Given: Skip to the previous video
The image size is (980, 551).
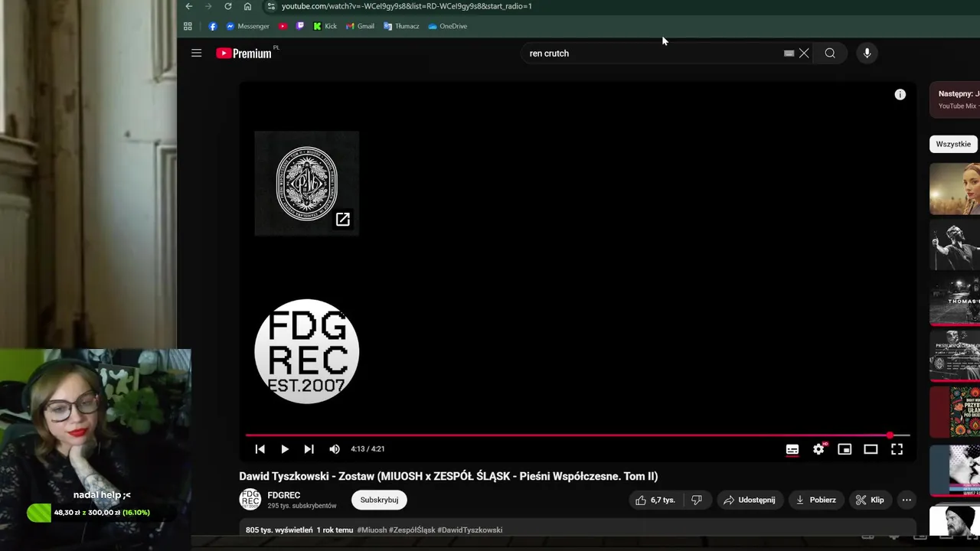Looking at the screenshot, I should (260, 449).
